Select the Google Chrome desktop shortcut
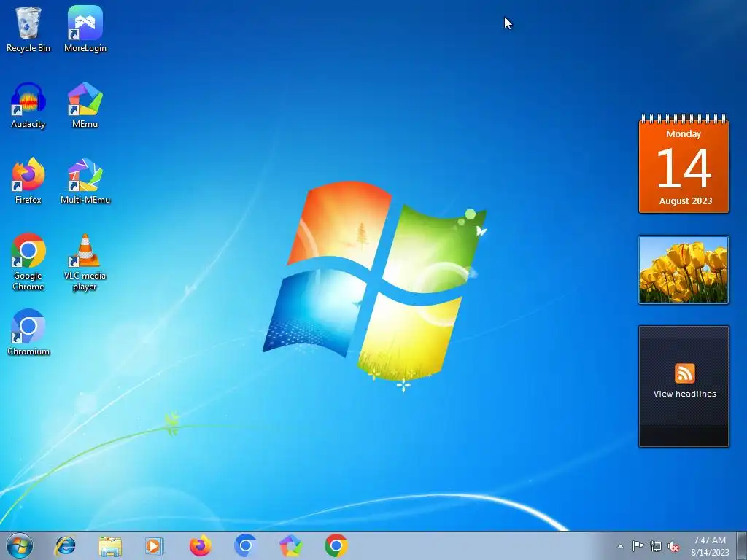This screenshot has height=560, width=747. [x=28, y=262]
